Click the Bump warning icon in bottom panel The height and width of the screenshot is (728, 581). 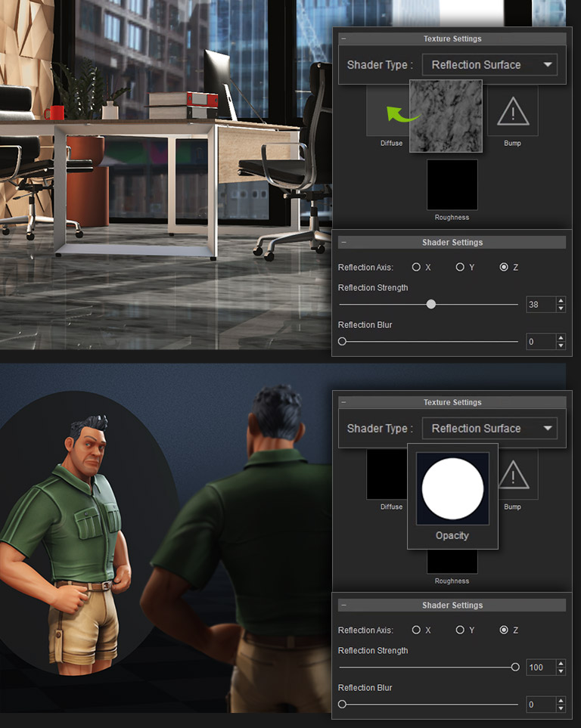coord(512,476)
